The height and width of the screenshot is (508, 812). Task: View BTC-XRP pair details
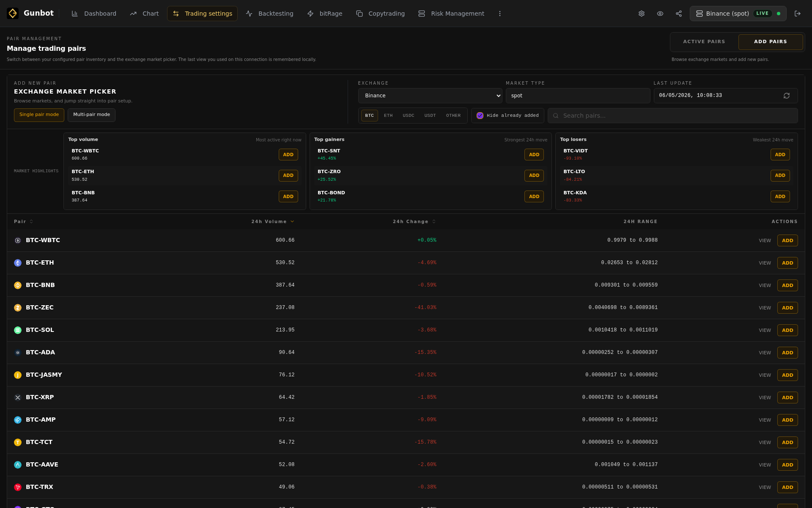[765, 398]
